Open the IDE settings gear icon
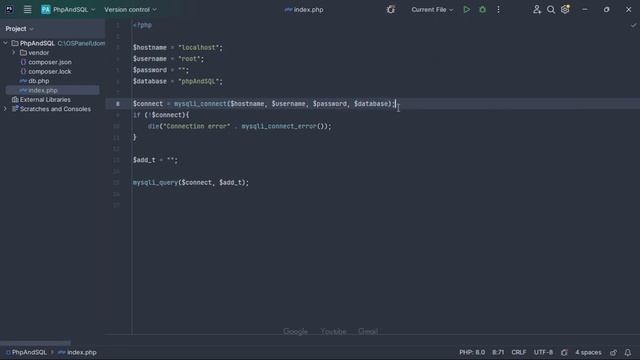This screenshot has height=360, width=640. tap(565, 9)
